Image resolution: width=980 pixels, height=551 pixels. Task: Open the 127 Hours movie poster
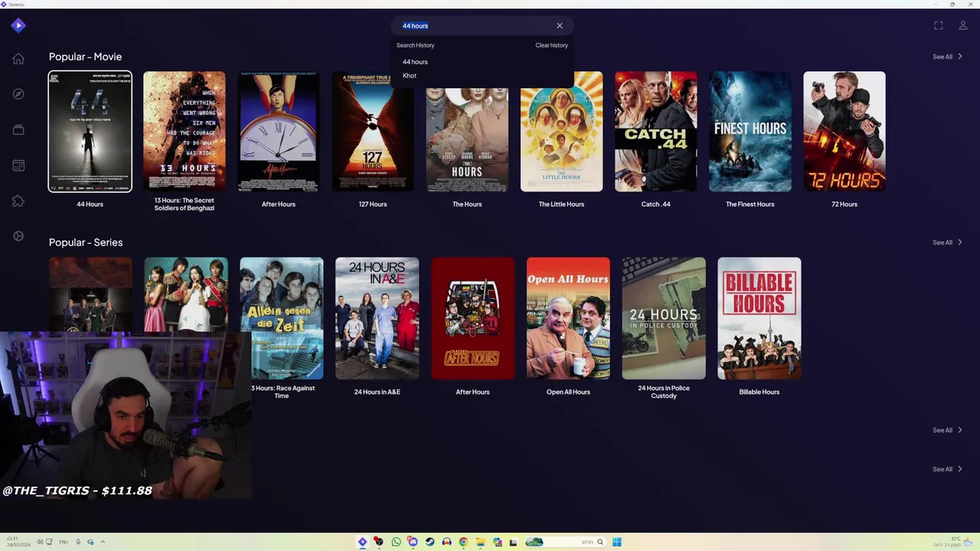(x=373, y=132)
